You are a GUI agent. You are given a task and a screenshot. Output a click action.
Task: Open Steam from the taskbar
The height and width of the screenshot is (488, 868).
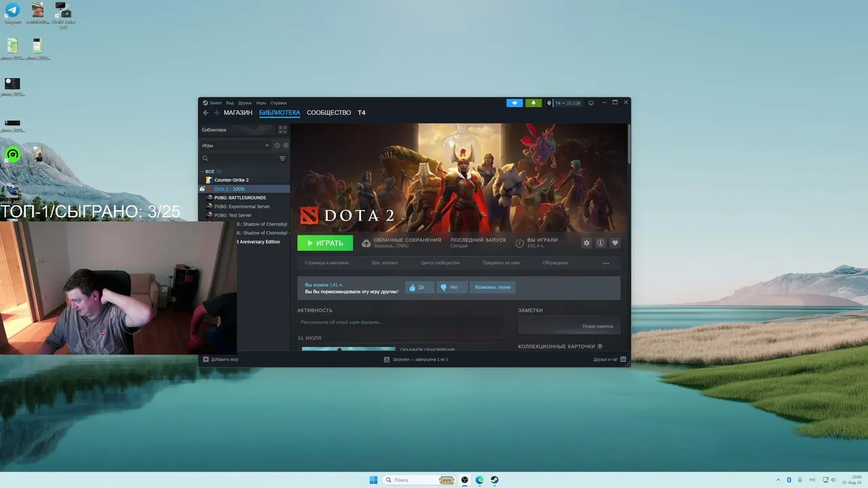pyautogui.click(x=494, y=480)
